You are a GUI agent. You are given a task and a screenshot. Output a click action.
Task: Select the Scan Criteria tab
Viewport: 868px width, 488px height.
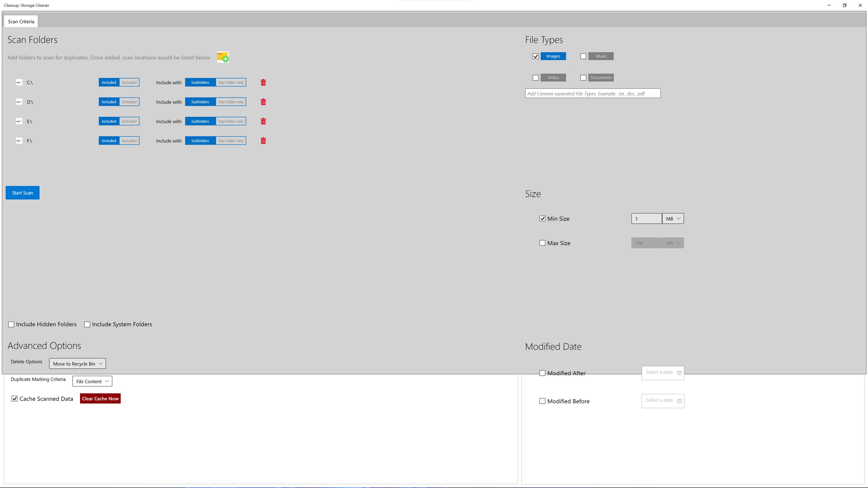point(21,21)
